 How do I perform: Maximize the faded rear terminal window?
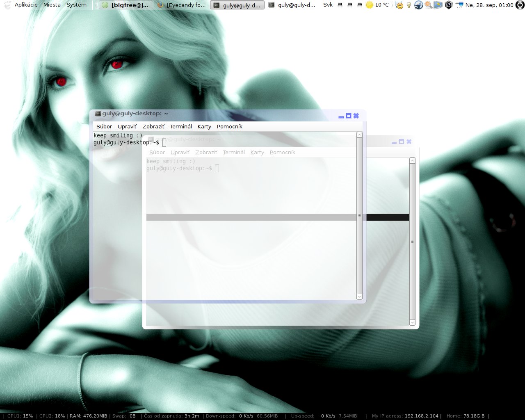click(402, 142)
